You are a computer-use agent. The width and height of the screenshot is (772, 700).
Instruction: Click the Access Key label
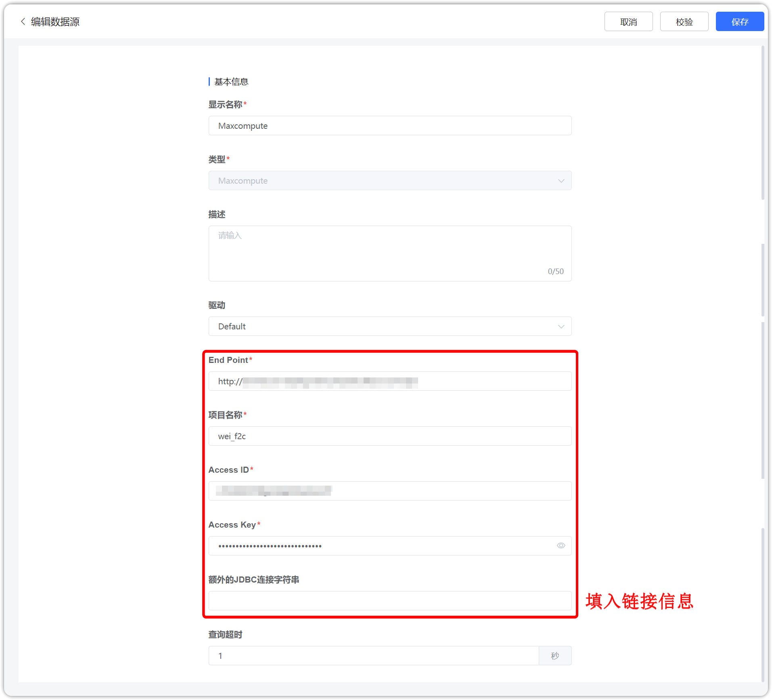coord(232,524)
